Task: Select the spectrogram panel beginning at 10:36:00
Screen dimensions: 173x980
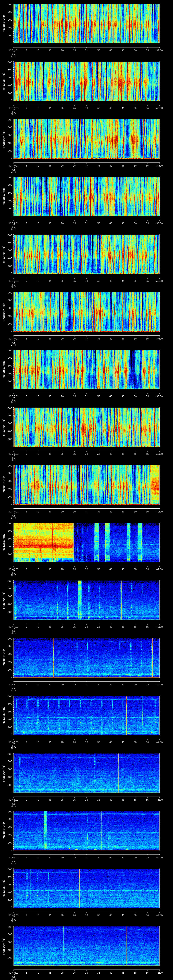Action: click(x=86, y=312)
